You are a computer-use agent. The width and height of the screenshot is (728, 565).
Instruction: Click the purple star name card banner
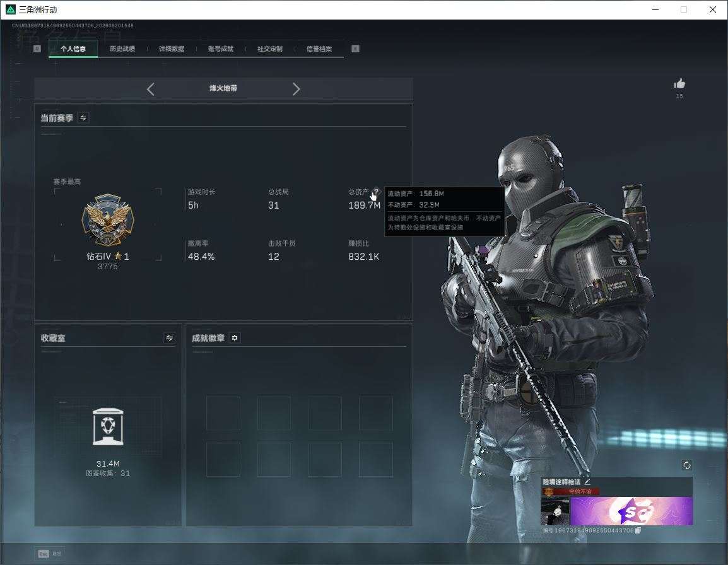pyautogui.click(x=631, y=511)
